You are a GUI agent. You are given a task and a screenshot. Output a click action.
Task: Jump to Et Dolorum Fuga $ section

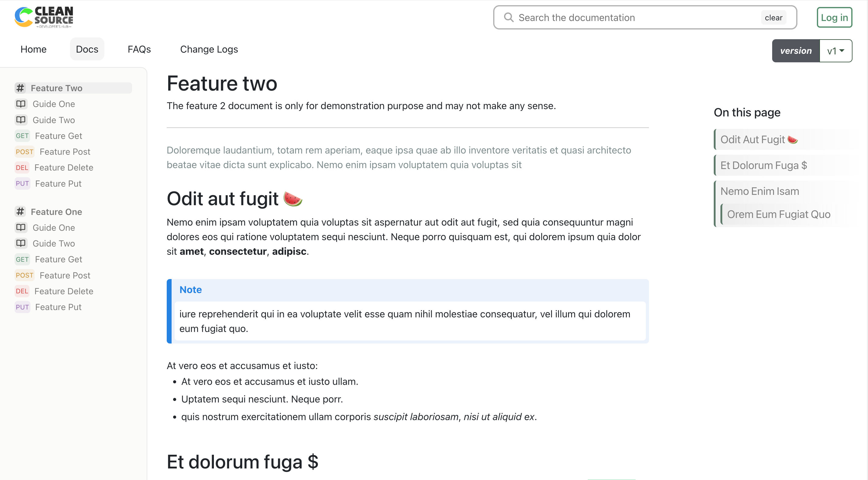point(763,165)
